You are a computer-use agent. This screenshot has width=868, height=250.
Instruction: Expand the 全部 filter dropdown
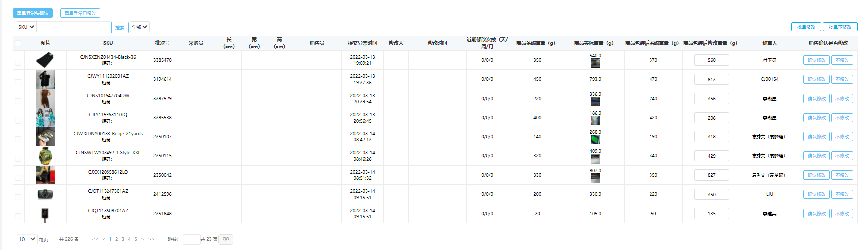pos(140,27)
